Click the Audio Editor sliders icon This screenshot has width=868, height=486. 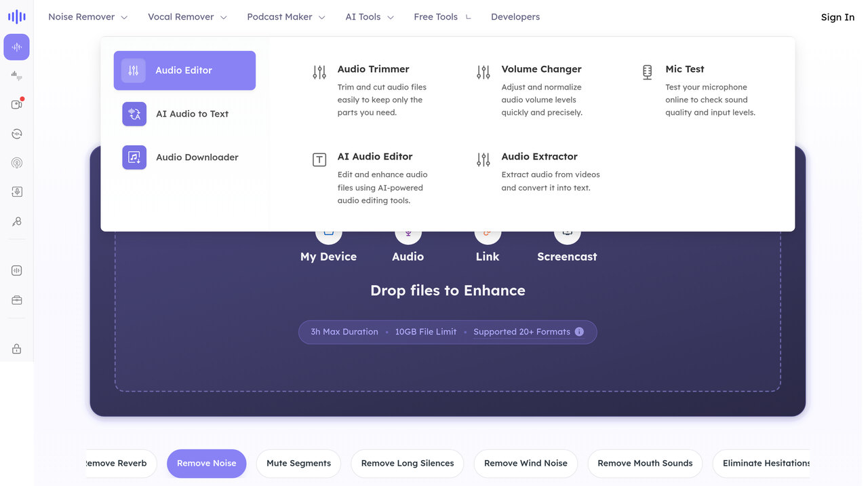pyautogui.click(x=134, y=71)
